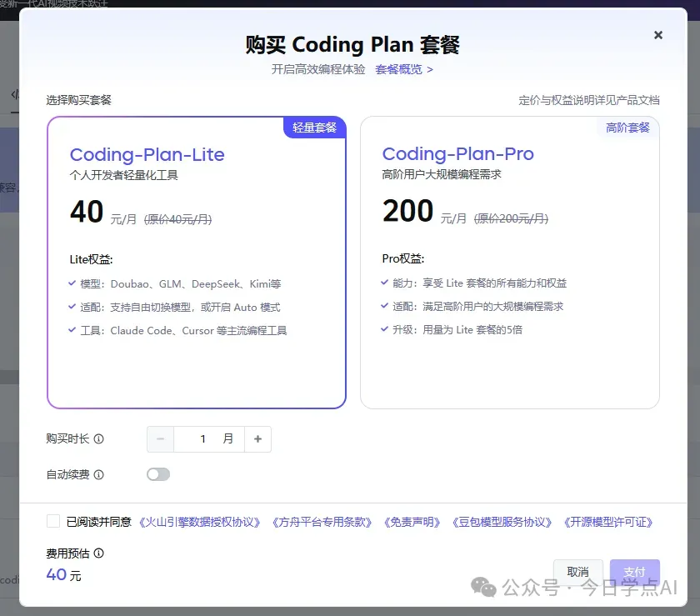Click the 取消 cancel button
700x616 pixels.
577,572
